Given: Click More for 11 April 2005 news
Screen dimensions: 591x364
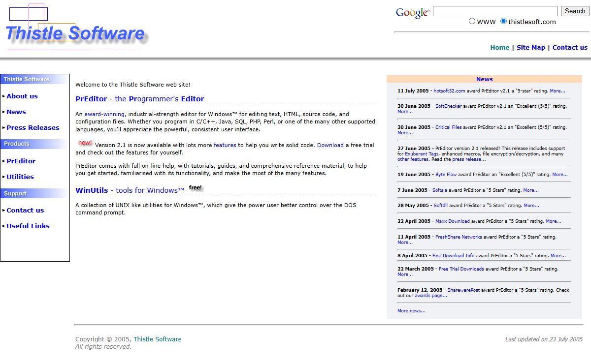Looking at the screenshot, I should 405,243.
